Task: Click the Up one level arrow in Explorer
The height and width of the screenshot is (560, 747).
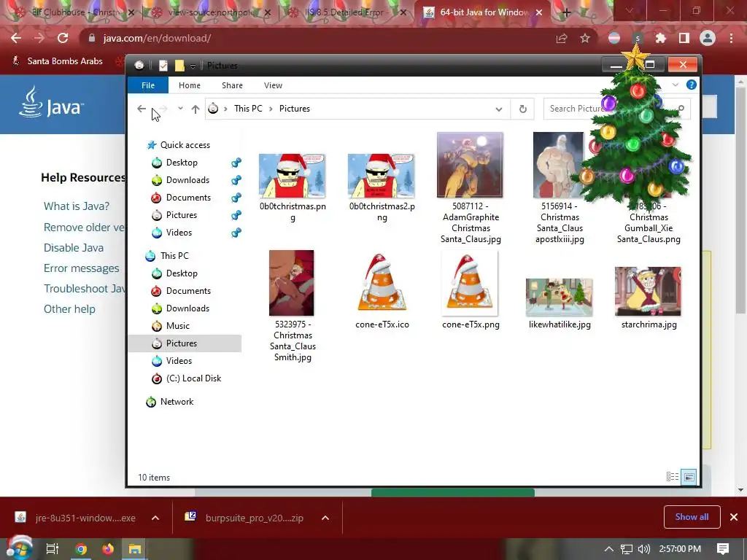Action: click(x=196, y=109)
